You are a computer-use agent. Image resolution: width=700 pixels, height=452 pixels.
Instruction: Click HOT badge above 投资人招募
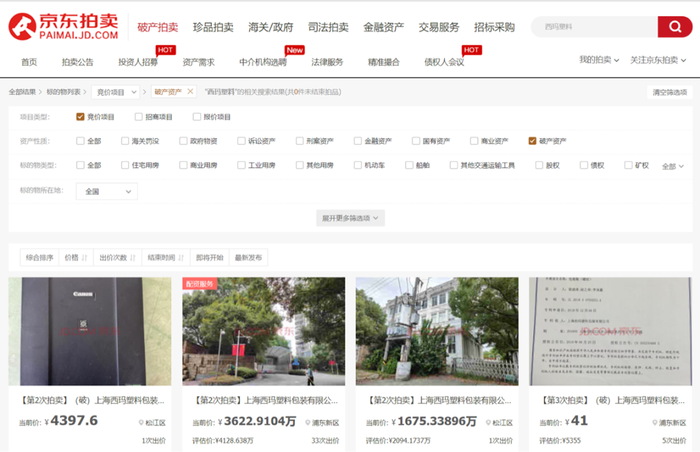pos(165,50)
